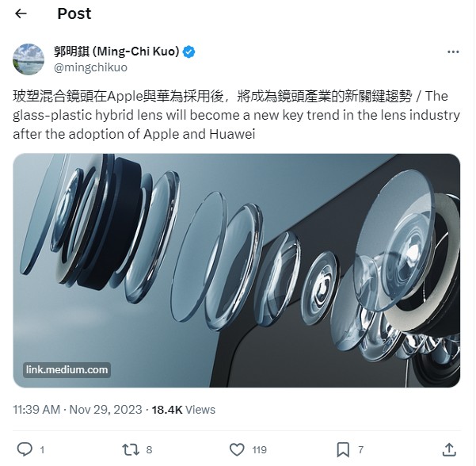Open the lens article preview image
Image resolution: width=476 pixels, height=466 pixels.
pyautogui.click(x=237, y=270)
